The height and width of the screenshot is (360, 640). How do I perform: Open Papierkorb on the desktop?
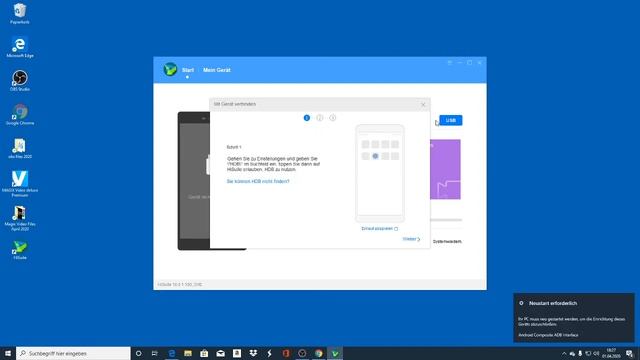click(x=20, y=13)
